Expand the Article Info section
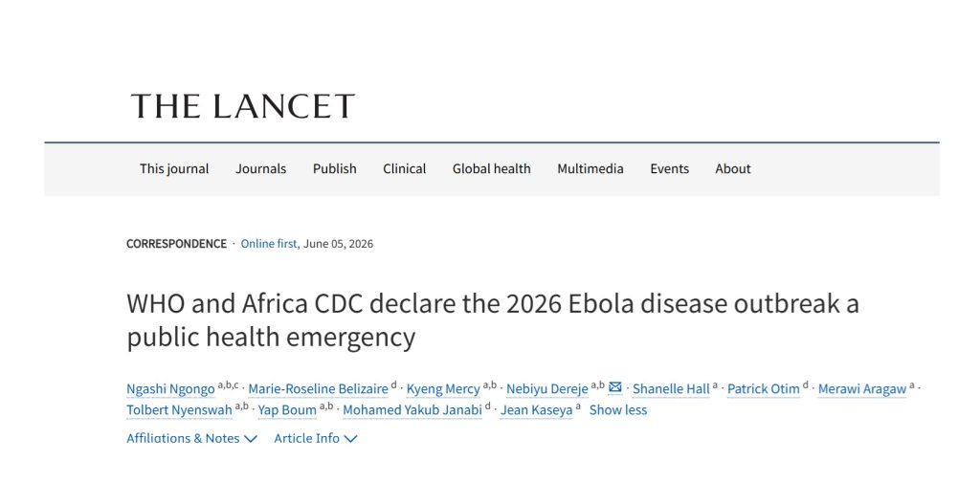 [x=316, y=438]
